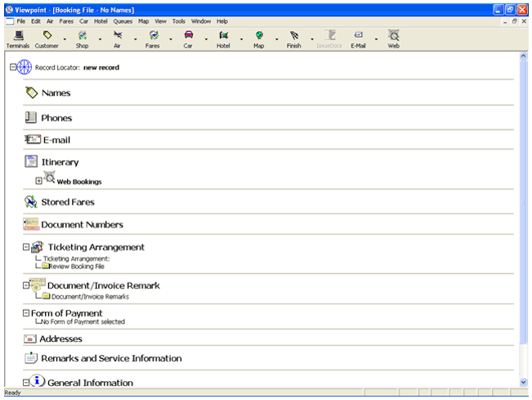The width and height of the screenshot is (532, 400).
Task: Collapse the Document/Invoice Remark section
Action: (x=26, y=285)
